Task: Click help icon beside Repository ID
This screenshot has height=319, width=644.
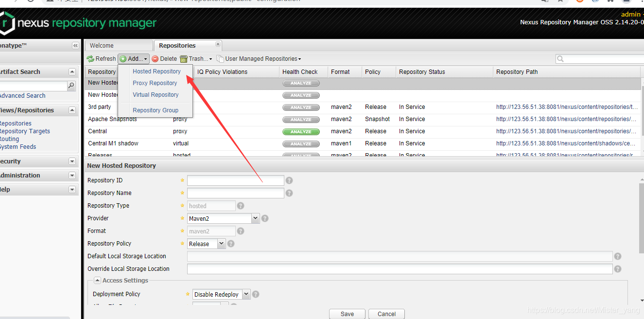Action: click(x=289, y=180)
